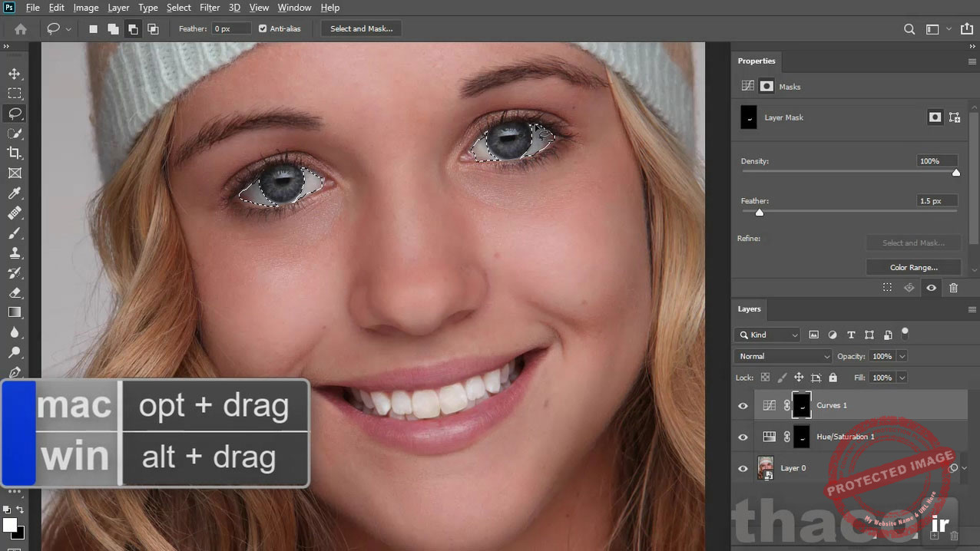Select the Crop tool
980x551 pixels.
[x=15, y=153]
